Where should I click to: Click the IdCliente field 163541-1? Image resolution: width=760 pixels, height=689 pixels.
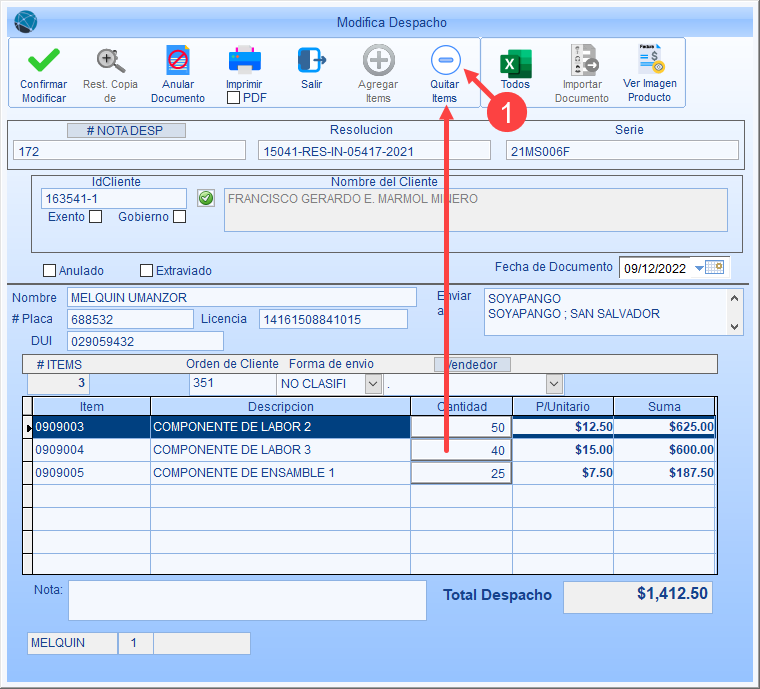tap(114, 199)
